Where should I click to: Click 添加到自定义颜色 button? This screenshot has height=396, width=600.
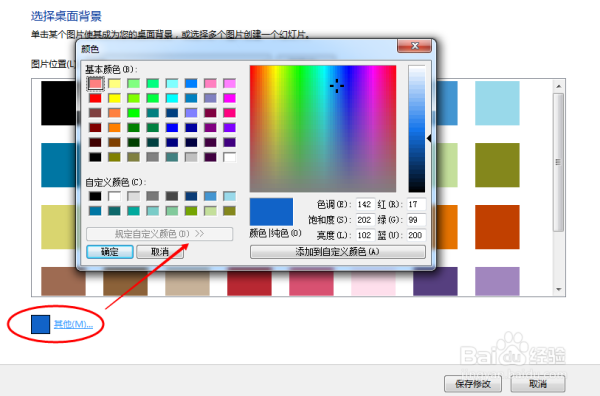pos(338,252)
